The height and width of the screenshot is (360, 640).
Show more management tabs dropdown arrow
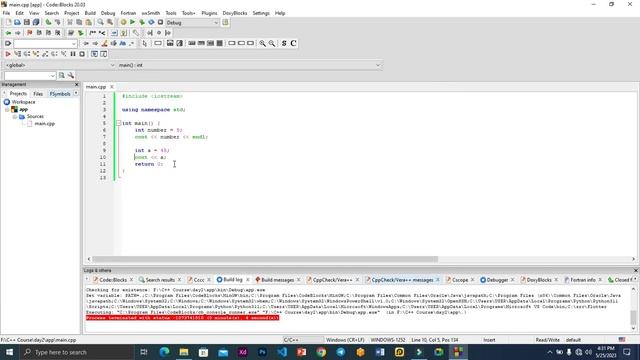point(76,93)
